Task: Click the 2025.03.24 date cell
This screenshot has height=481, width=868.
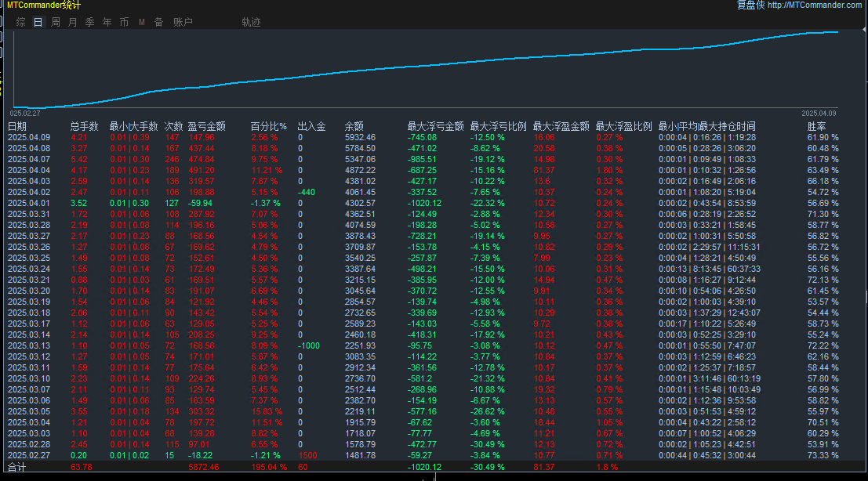Action: pyautogui.click(x=29, y=269)
